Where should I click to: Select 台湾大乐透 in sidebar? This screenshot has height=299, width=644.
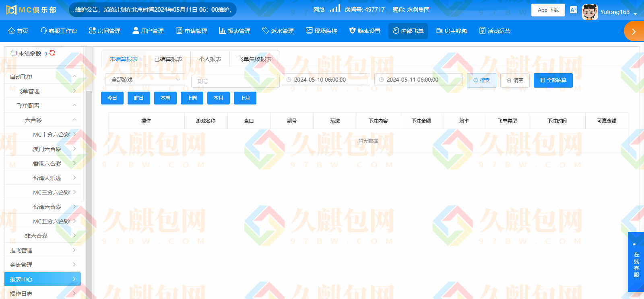point(43,178)
